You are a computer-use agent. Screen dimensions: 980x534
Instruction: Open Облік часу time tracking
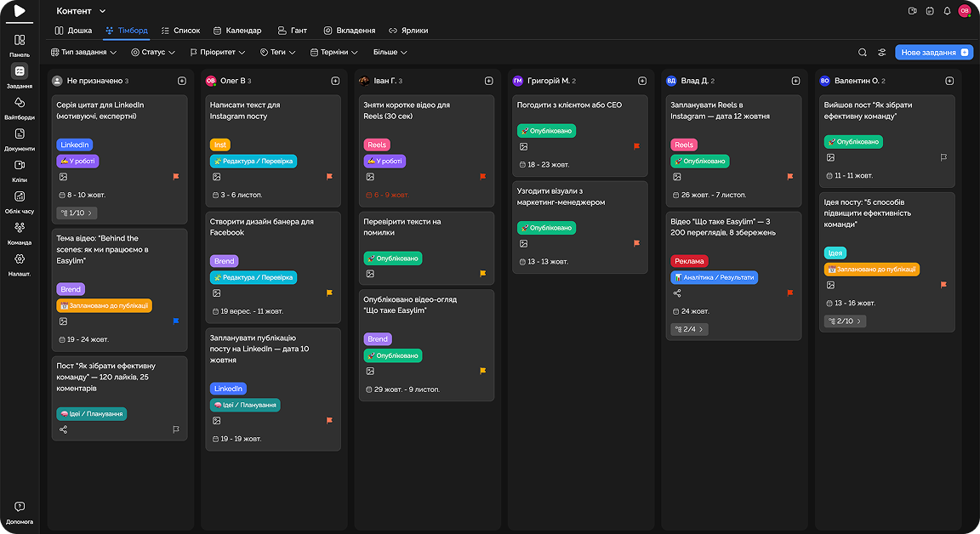[x=20, y=200]
